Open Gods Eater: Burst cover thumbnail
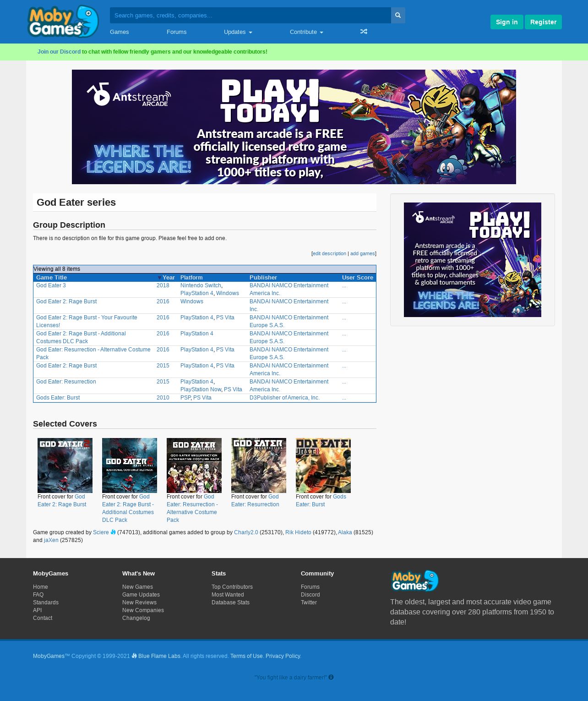 [323, 466]
